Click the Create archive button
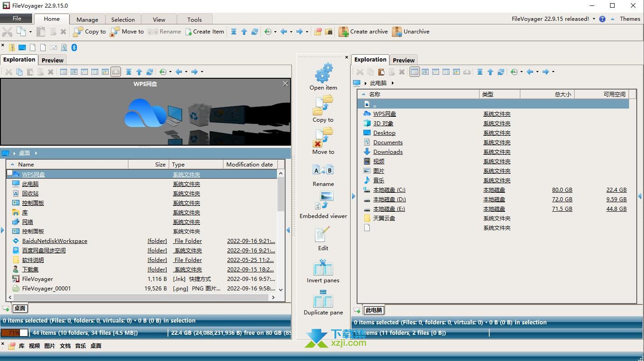The height and width of the screenshot is (361, 644). coord(363,32)
